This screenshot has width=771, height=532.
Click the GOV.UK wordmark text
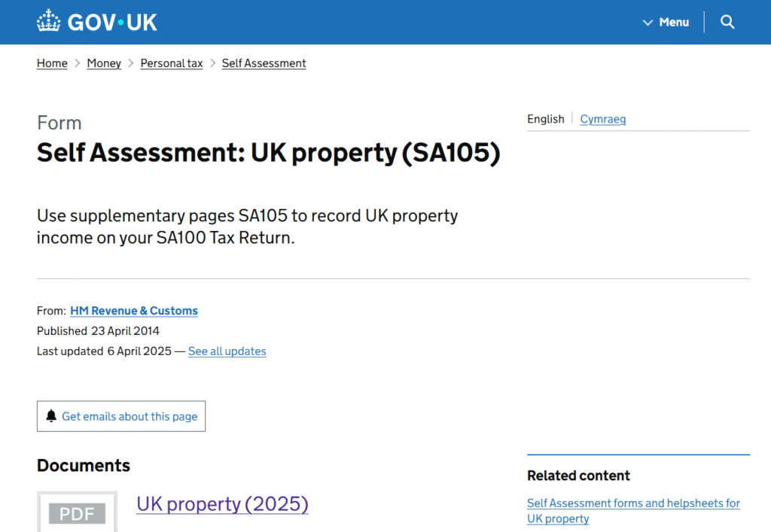(x=112, y=23)
